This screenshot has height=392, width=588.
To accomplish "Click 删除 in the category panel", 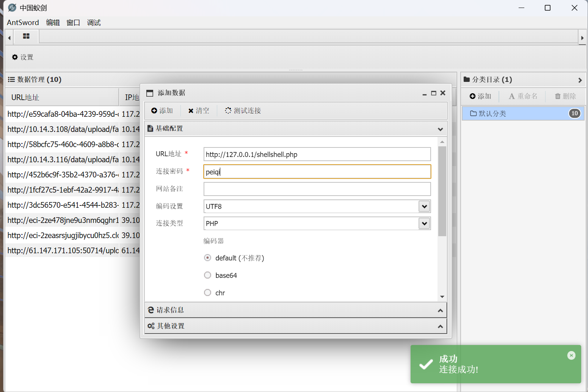I will [x=566, y=96].
